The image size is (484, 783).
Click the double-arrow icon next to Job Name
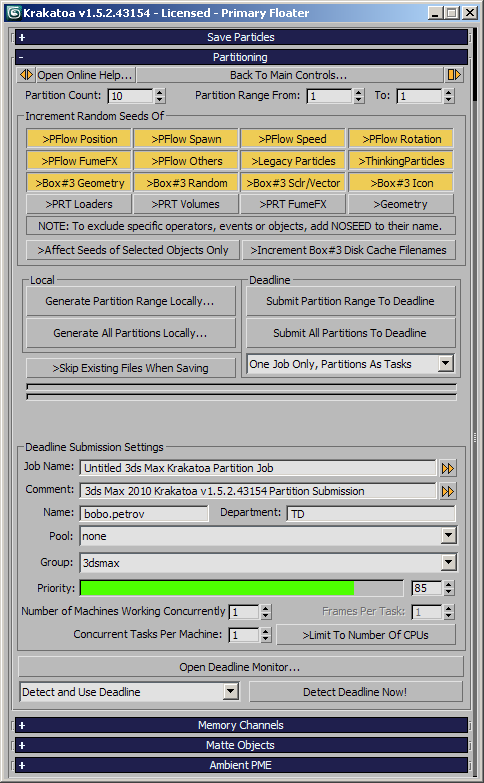448,468
